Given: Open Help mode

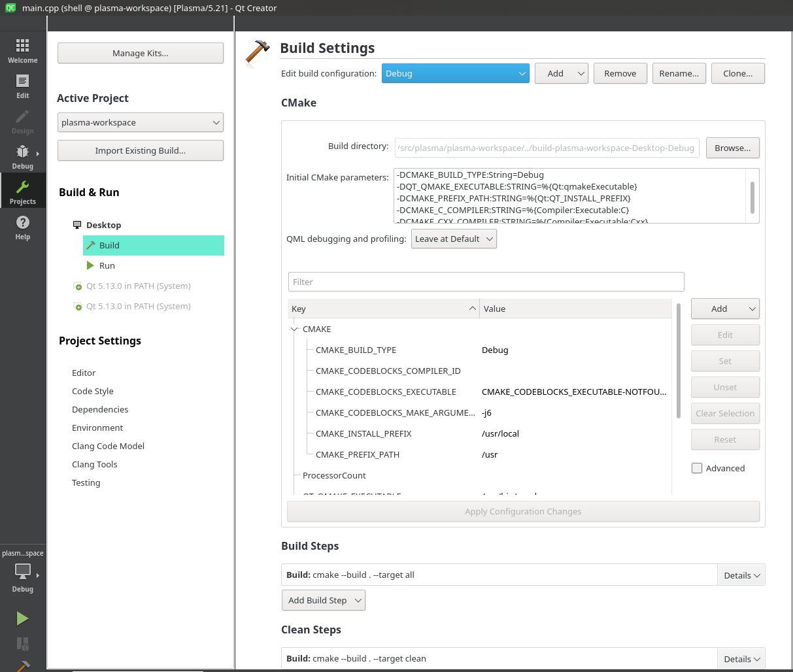Looking at the screenshot, I should pos(23,227).
